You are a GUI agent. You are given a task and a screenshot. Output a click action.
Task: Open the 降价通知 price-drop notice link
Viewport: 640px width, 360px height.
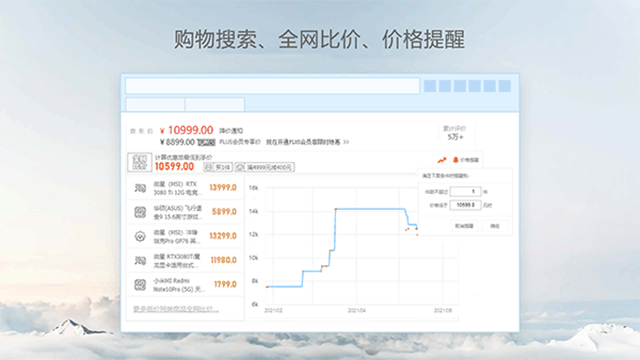pyautogui.click(x=231, y=131)
